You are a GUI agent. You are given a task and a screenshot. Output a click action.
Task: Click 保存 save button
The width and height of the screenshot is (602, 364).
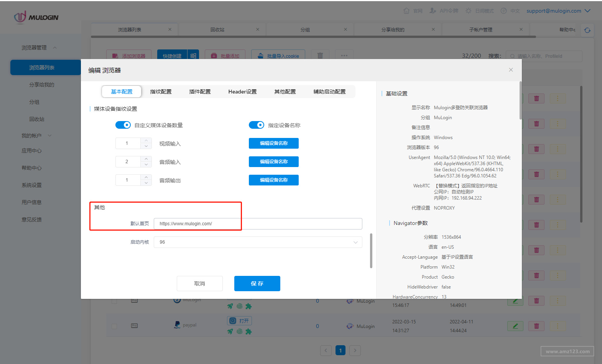(257, 284)
